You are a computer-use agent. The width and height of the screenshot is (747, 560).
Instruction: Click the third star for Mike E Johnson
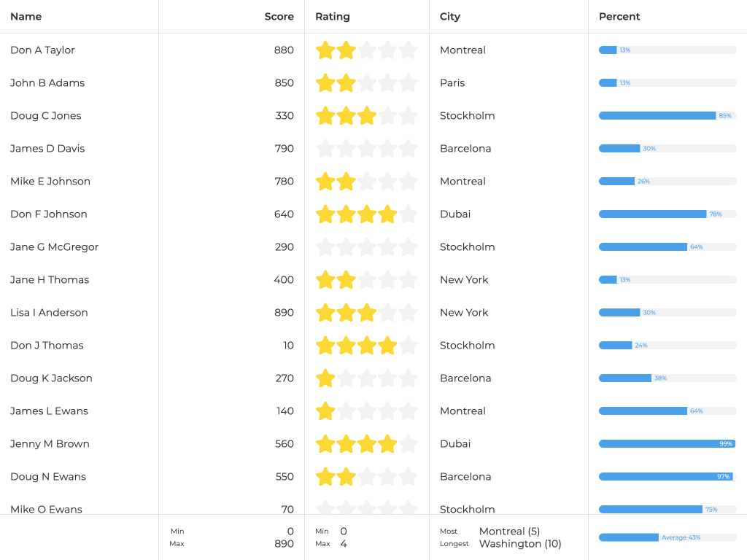[367, 182]
